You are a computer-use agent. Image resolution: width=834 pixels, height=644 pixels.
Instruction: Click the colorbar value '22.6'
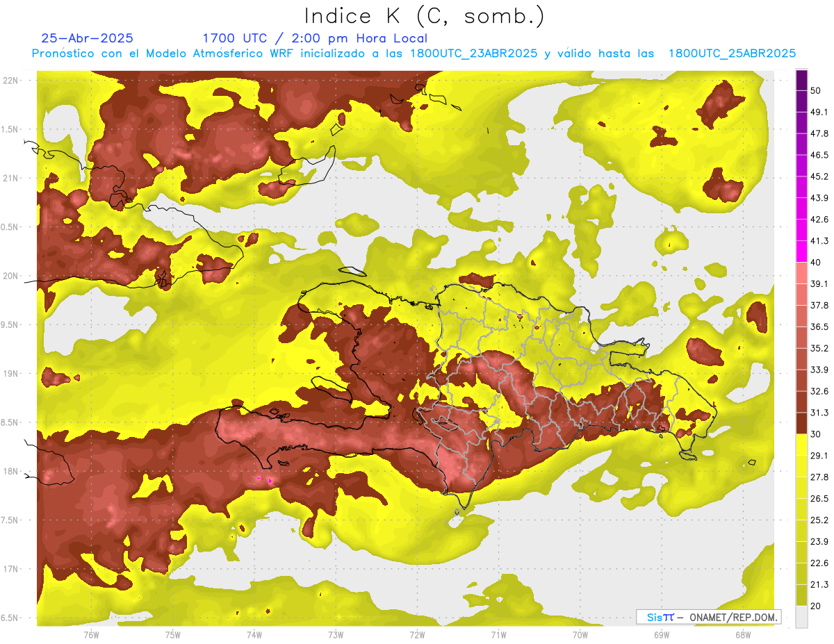tap(819, 563)
